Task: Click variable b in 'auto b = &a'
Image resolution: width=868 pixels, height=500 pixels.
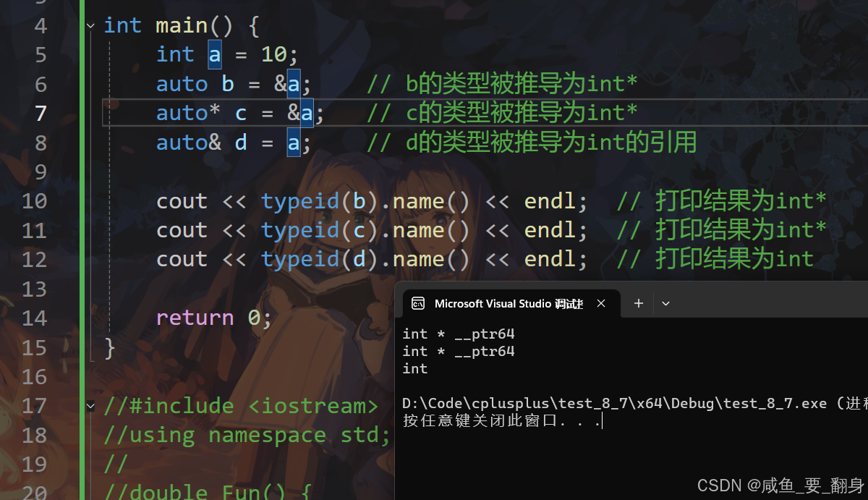Action: point(227,84)
